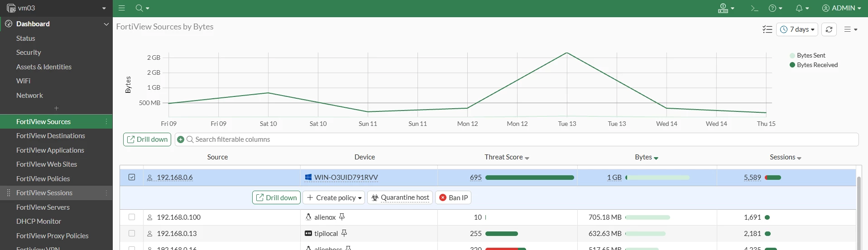Click the Threat Score bar for 192.168.0.6
Screen dimensions: 868x250
[529, 178]
